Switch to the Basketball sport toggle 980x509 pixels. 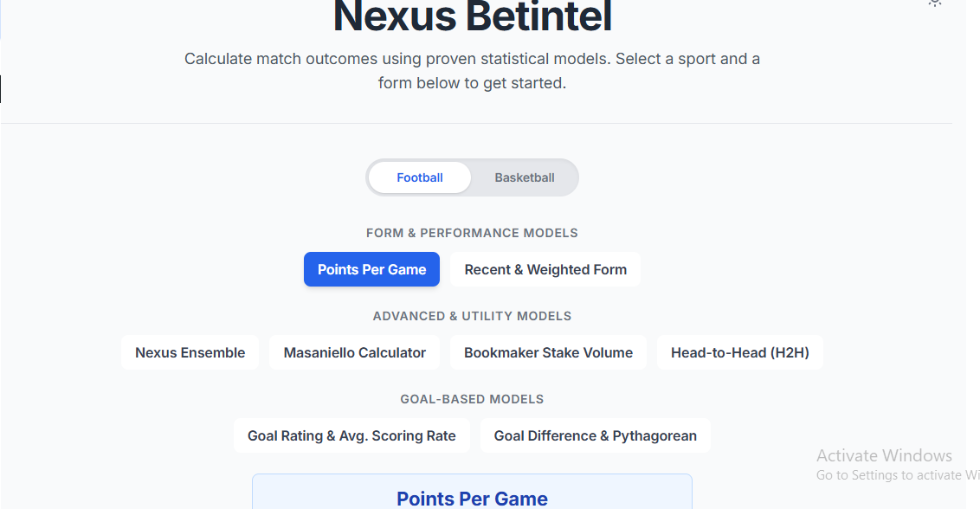click(525, 177)
